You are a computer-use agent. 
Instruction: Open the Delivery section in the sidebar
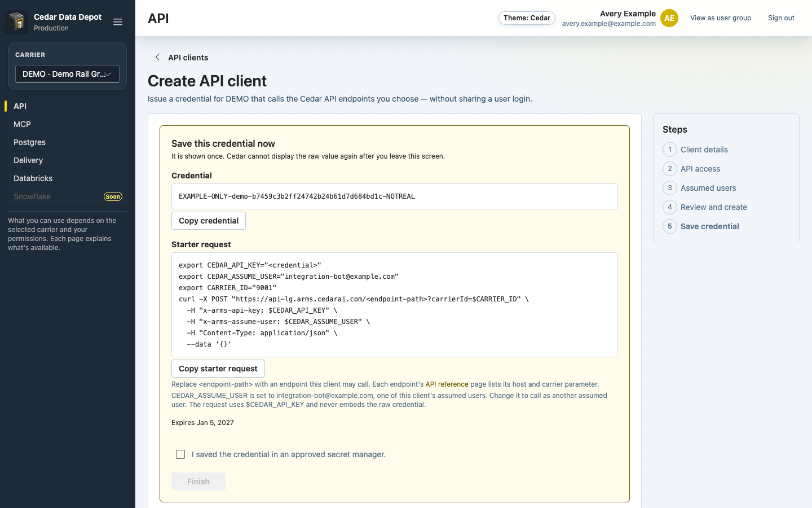pyautogui.click(x=67, y=160)
